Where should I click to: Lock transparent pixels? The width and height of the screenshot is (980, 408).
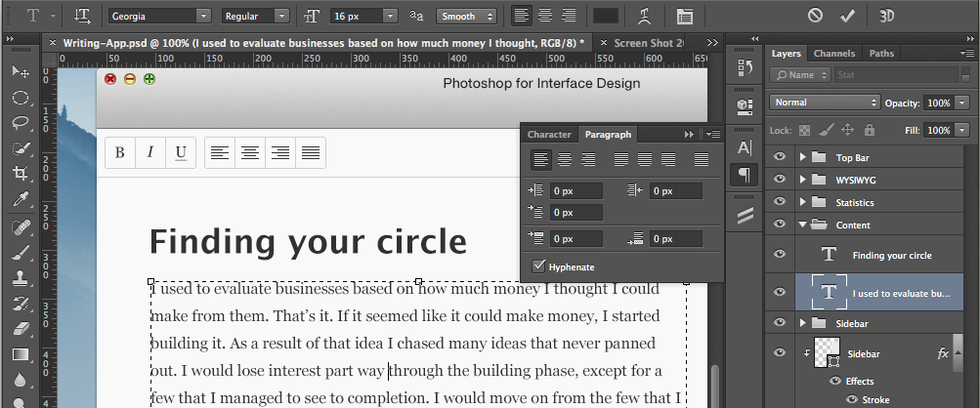click(804, 131)
